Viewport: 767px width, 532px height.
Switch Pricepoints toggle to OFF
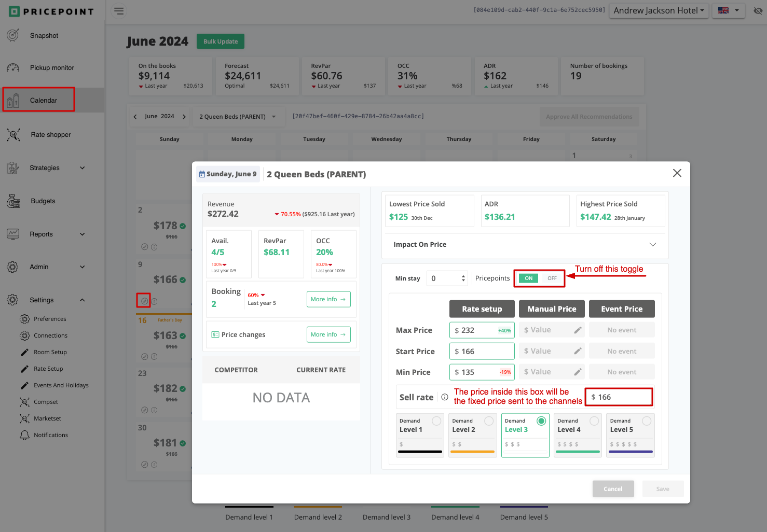(x=552, y=278)
